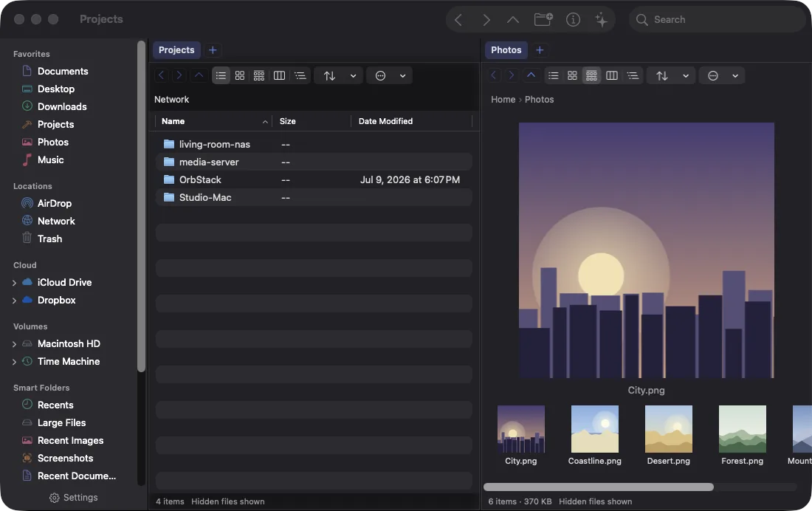
Task: Open the more actions menu in the Photos pane
Action: tap(713, 75)
